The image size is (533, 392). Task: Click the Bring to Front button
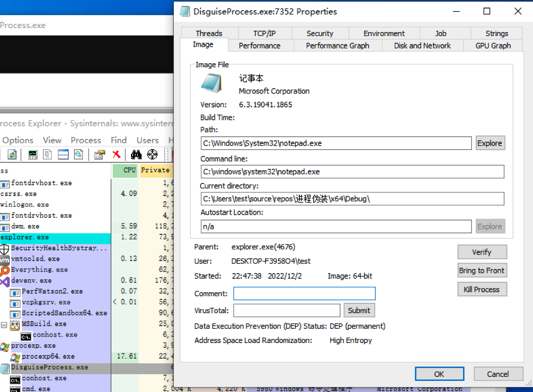click(482, 270)
